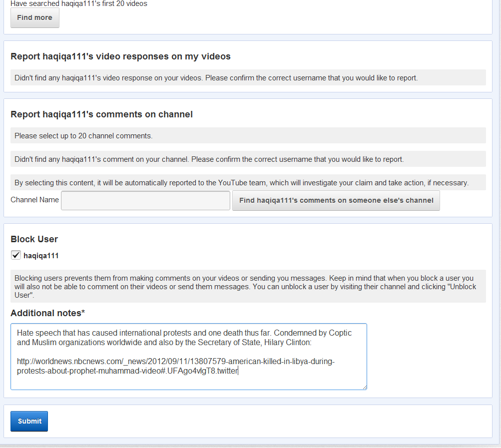Click the 'automatically reported to YouTube team' notice
This screenshot has height=448, width=501.
click(x=241, y=183)
